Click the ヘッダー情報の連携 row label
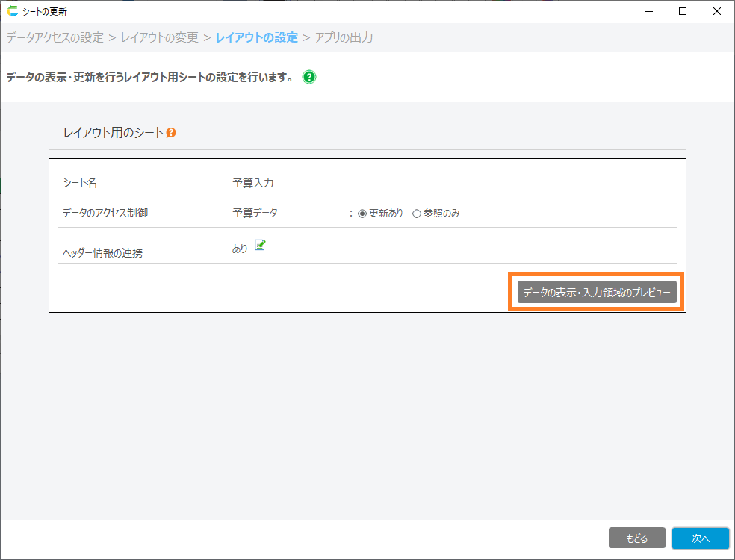 [x=102, y=252]
